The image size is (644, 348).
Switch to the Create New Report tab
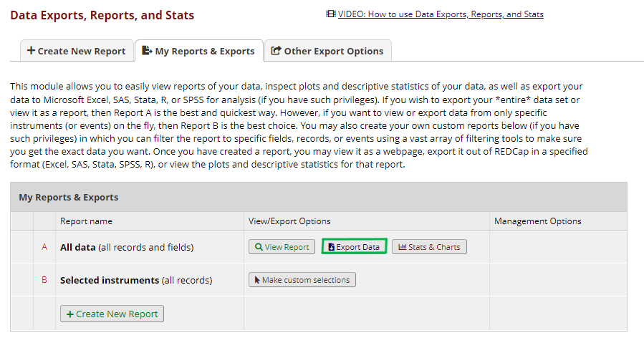pyautogui.click(x=76, y=51)
